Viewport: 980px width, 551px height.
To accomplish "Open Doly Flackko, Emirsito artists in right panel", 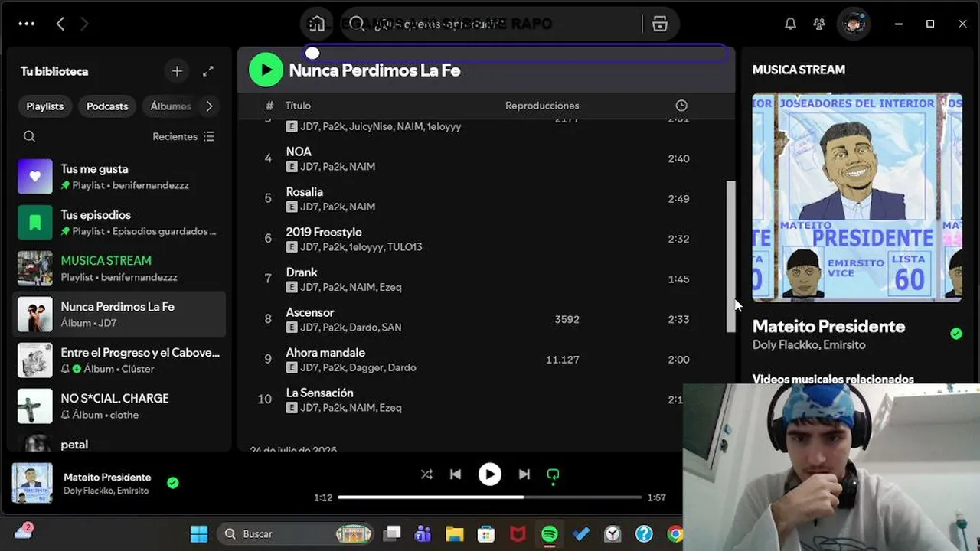I will (808, 345).
